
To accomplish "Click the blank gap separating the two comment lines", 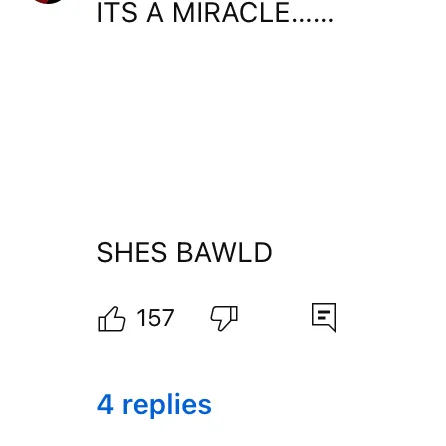I will click(x=215, y=133).
